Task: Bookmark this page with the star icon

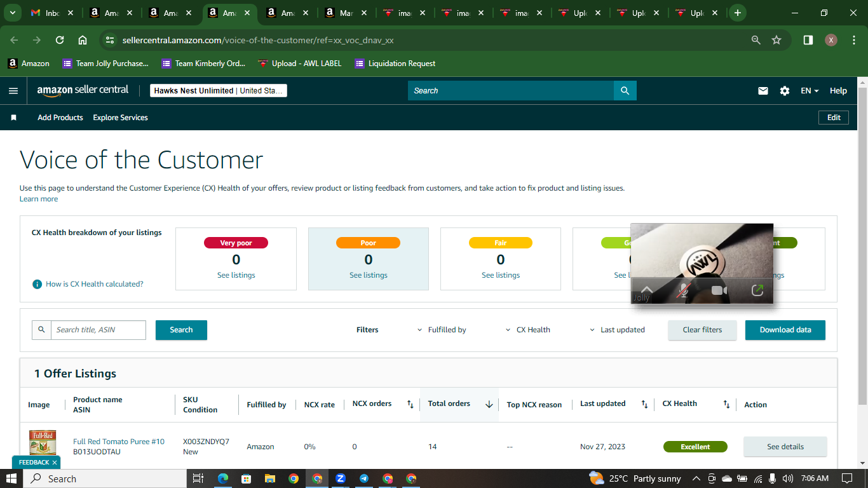Action: (x=776, y=40)
